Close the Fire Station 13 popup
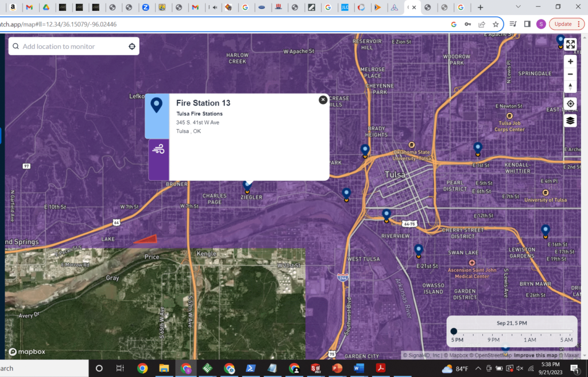 coord(323,100)
